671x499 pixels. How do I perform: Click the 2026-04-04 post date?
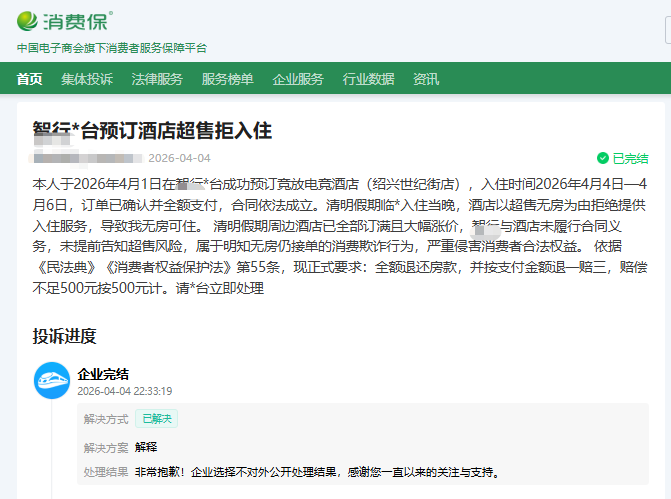click(179, 158)
